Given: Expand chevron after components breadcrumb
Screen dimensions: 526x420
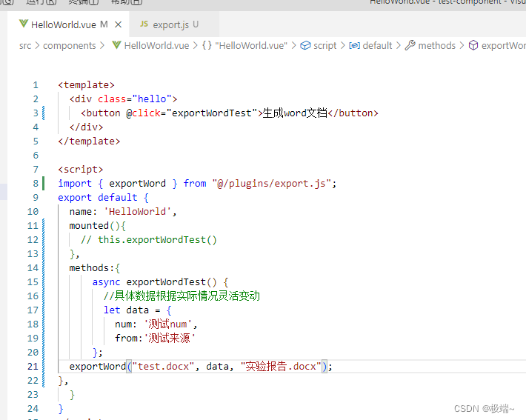Looking at the screenshot, I should 102,46.
